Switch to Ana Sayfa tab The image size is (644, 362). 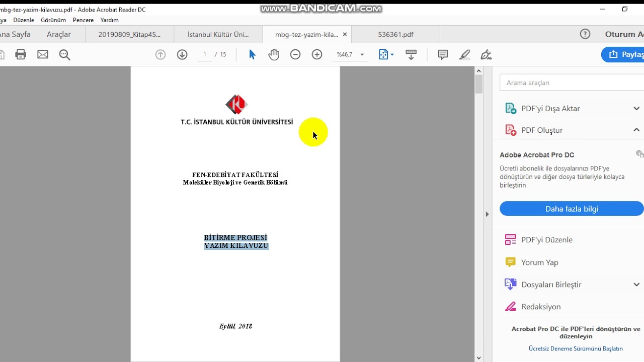pos(14,34)
